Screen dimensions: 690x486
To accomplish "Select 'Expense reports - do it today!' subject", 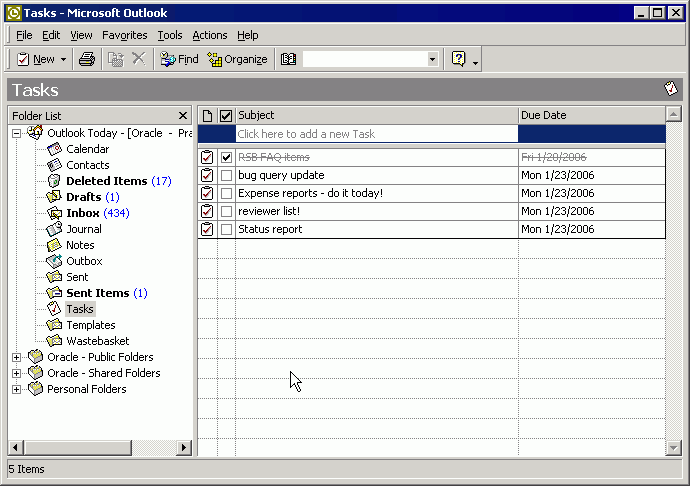I will click(310, 193).
